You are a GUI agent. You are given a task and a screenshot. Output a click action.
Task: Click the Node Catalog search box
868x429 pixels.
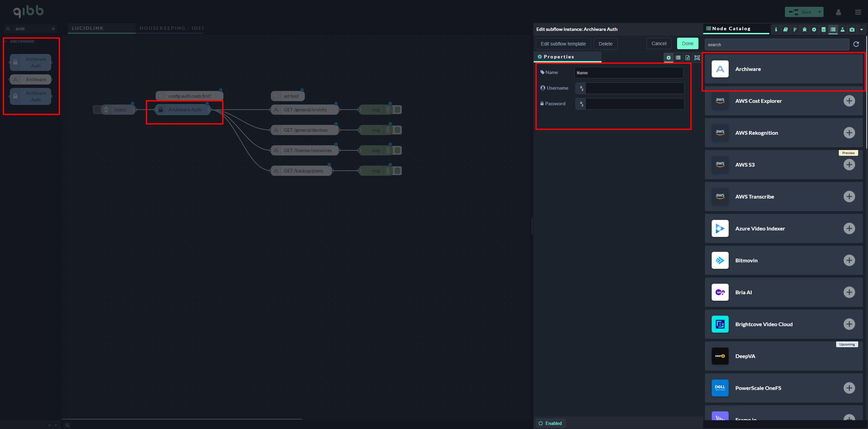[x=777, y=44]
